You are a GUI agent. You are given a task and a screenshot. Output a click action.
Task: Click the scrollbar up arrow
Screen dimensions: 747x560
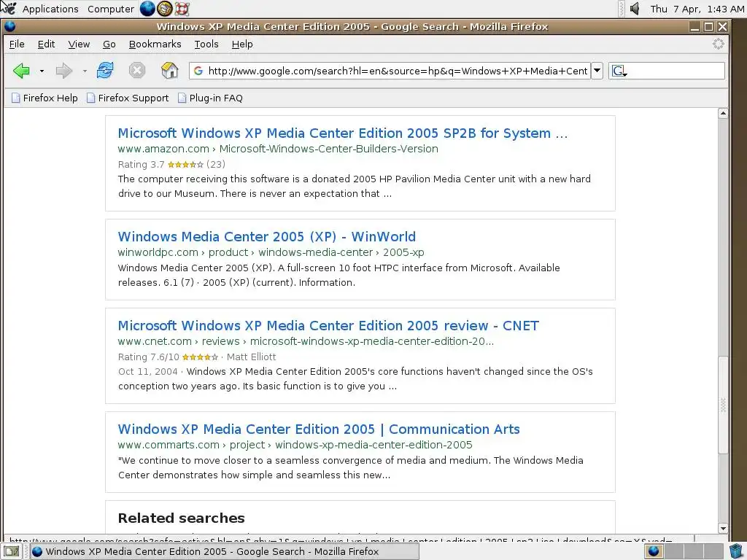tap(723, 113)
